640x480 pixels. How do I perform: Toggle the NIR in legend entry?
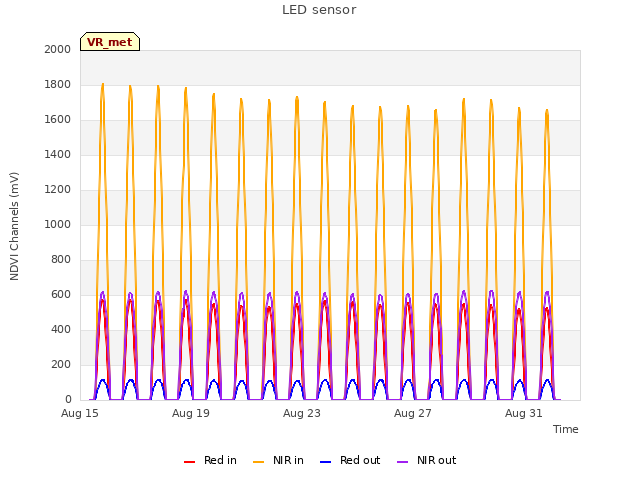click(278, 460)
